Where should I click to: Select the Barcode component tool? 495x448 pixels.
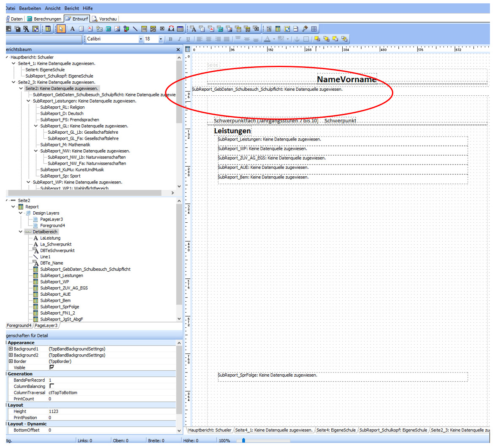pyautogui.click(x=144, y=29)
